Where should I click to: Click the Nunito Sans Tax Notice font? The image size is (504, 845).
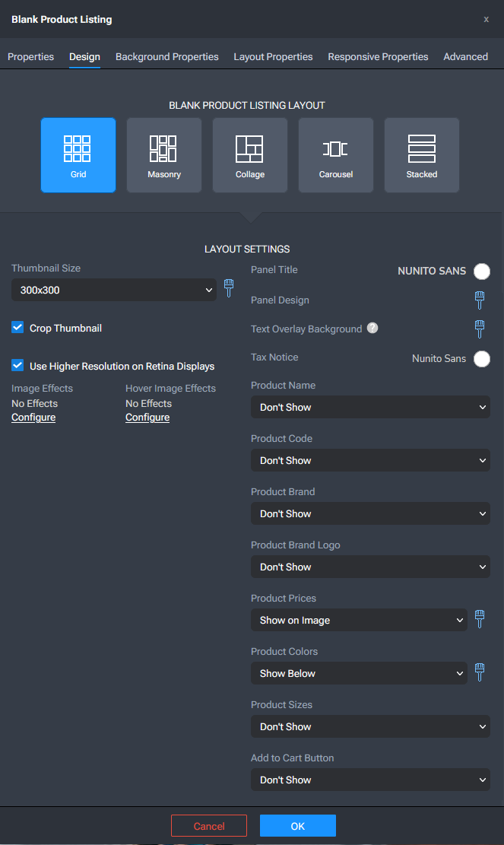pyautogui.click(x=439, y=358)
